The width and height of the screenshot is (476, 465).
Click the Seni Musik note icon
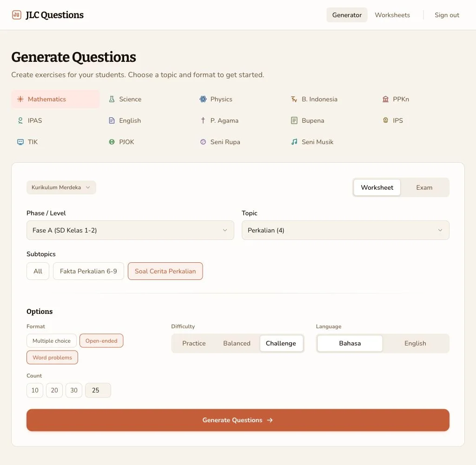[294, 142]
